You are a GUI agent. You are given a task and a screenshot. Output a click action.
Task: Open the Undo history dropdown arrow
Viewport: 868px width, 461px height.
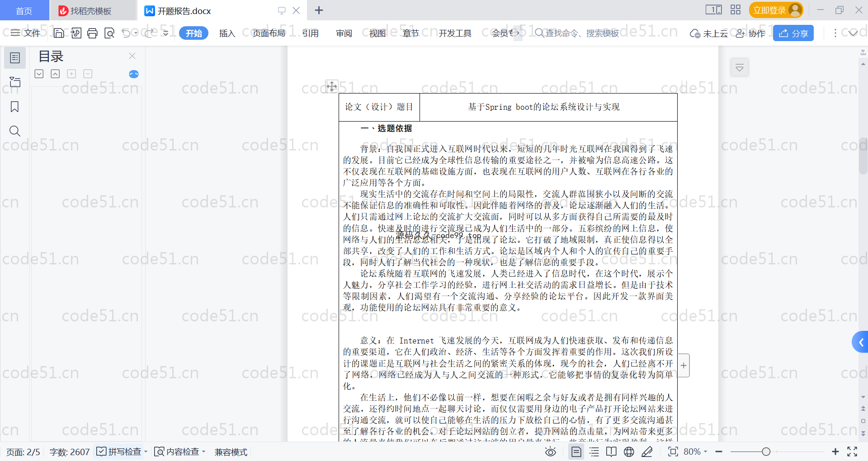pyautogui.click(x=136, y=33)
